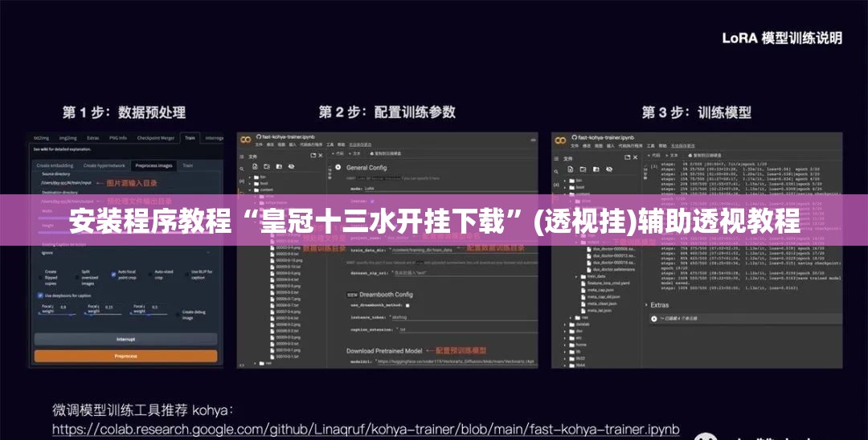Toggle hidden files eye icon in Step 3 panel

pyautogui.click(x=609, y=169)
